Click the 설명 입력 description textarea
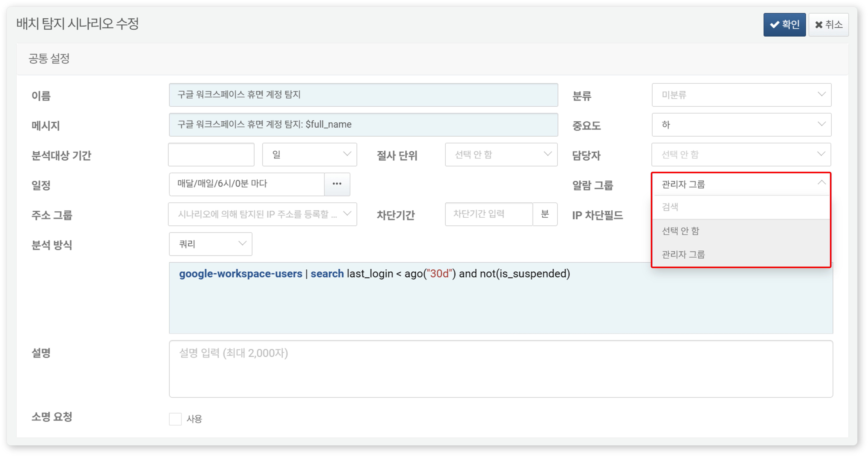 click(x=501, y=369)
